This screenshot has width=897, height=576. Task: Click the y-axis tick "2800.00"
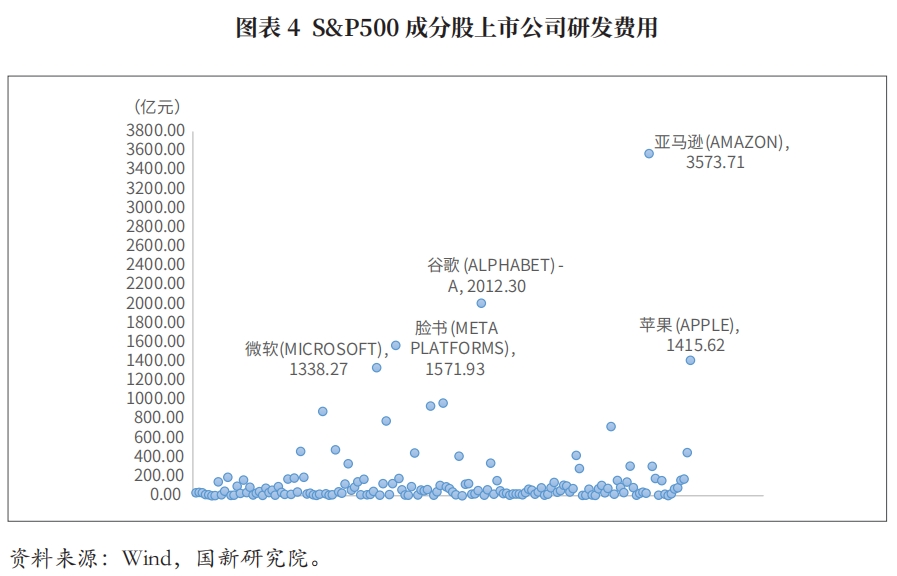point(156,226)
